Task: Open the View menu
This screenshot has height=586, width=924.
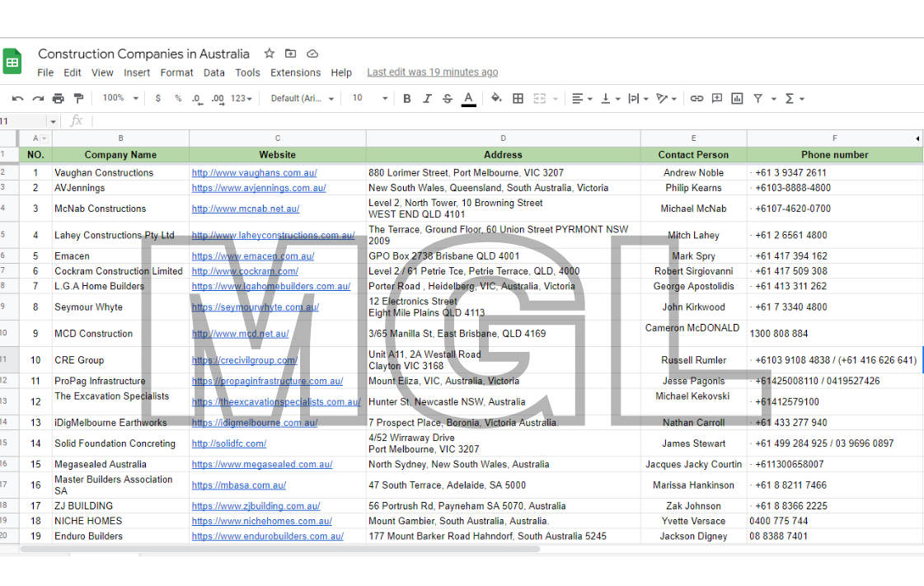Action: (102, 73)
